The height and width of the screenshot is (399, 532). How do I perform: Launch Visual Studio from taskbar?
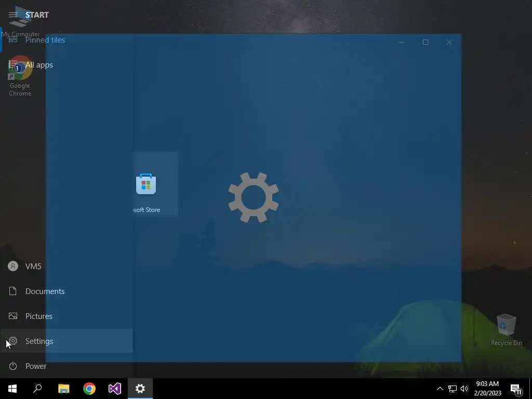click(x=115, y=389)
